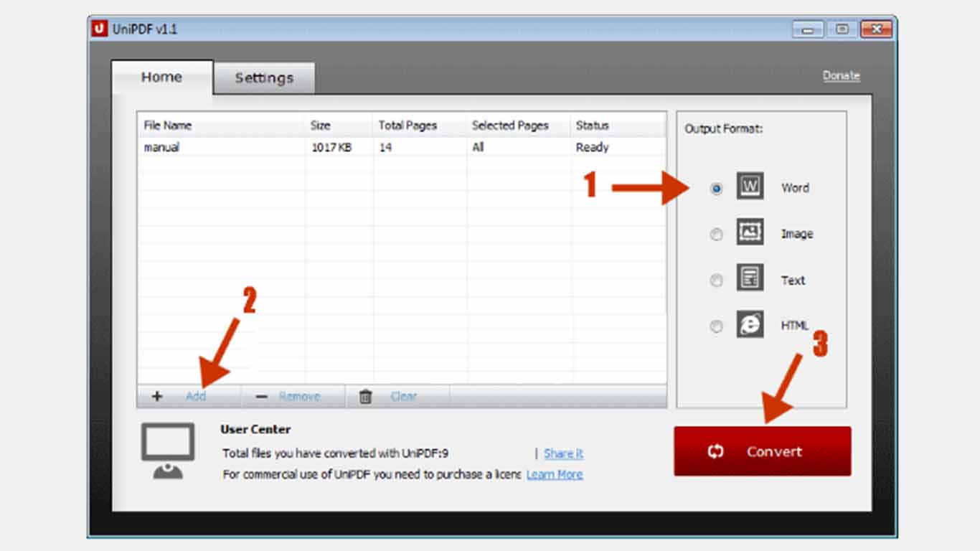980x551 pixels.
Task: Click the total pages value 14
Action: pos(385,147)
